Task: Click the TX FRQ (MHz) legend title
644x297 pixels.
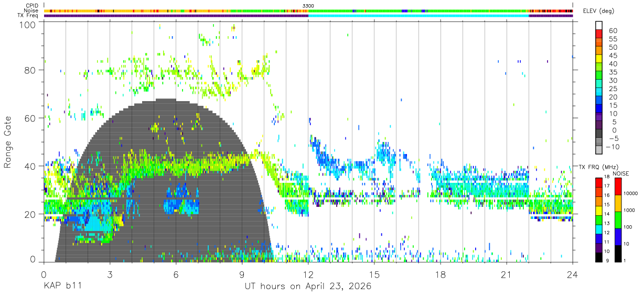Action: coord(598,167)
